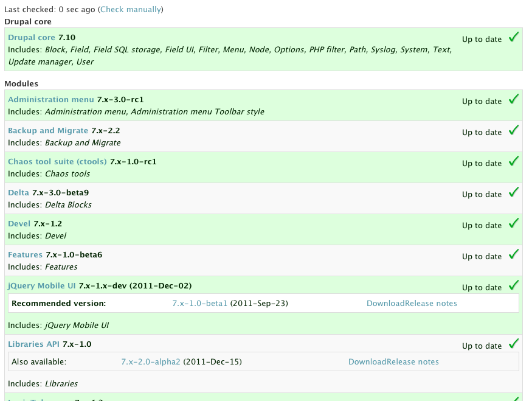This screenshot has height=401, width=532.
Task: Open the Drupal core project link
Action: click(32, 37)
